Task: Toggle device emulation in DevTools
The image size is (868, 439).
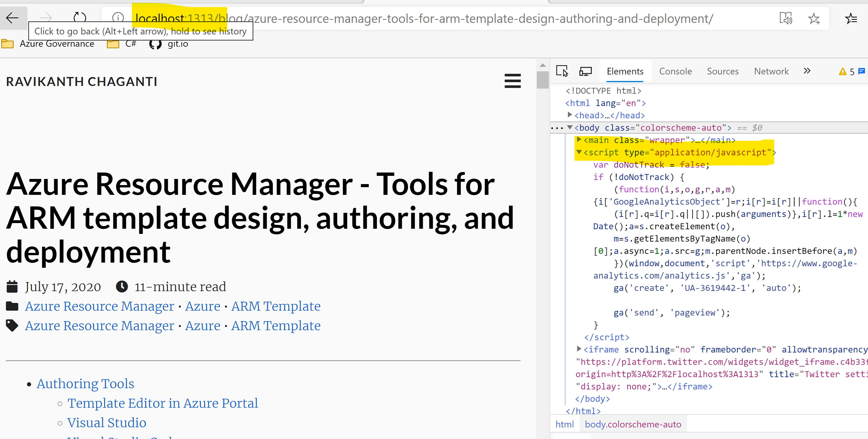Action: [586, 71]
